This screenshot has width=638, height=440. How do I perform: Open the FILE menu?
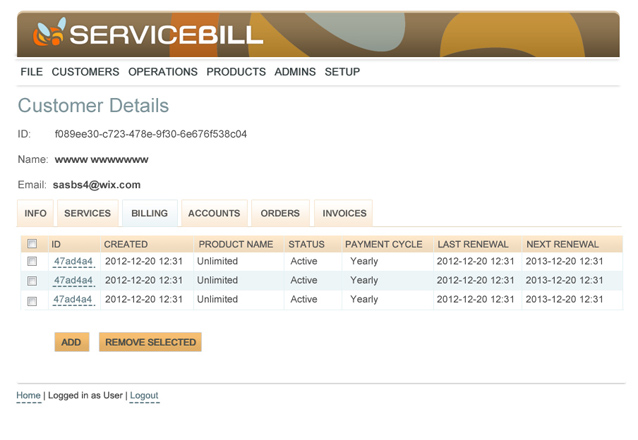coord(31,72)
